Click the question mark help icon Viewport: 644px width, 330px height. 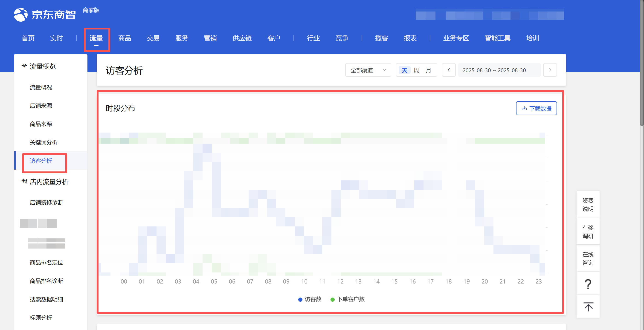588,284
